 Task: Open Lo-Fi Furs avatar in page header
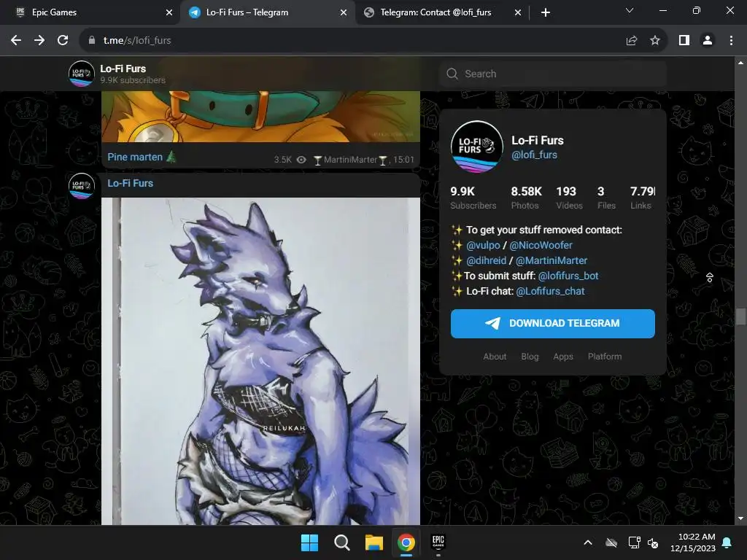click(82, 74)
